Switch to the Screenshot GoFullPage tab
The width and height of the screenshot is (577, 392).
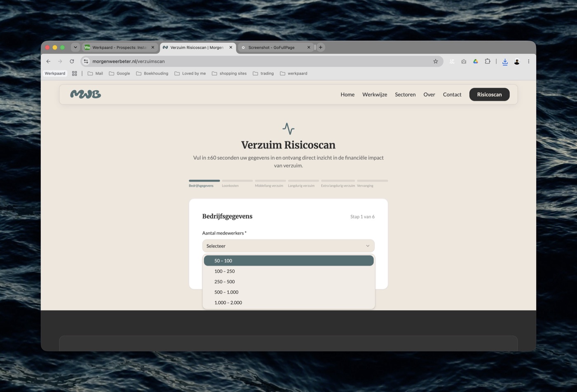pyautogui.click(x=276, y=47)
